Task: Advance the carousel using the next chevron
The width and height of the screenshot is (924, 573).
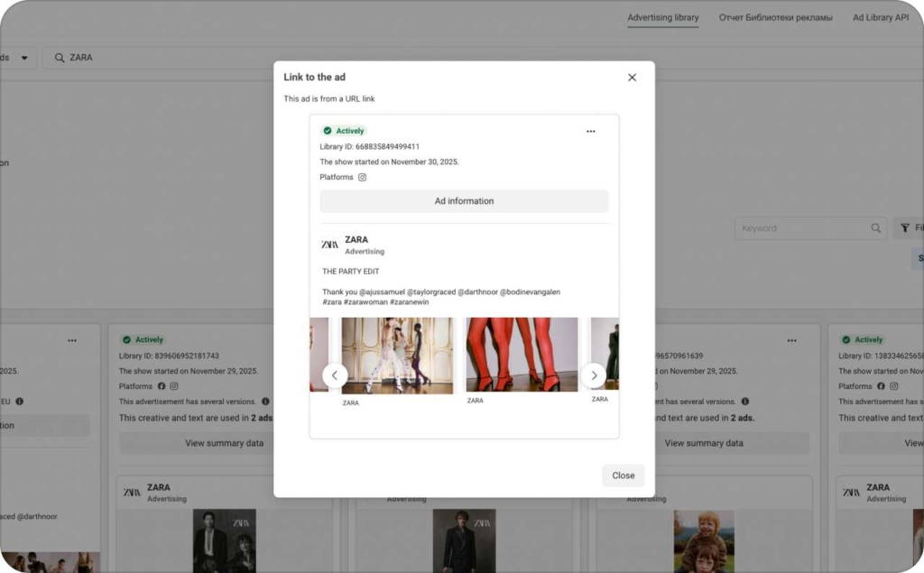Action: [x=594, y=374]
